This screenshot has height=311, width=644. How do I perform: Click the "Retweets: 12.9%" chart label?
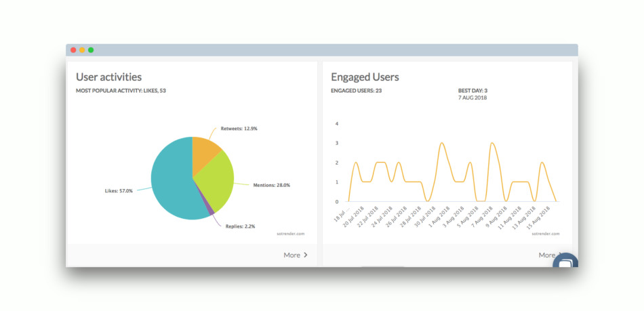pyautogui.click(x=239, y=128)
